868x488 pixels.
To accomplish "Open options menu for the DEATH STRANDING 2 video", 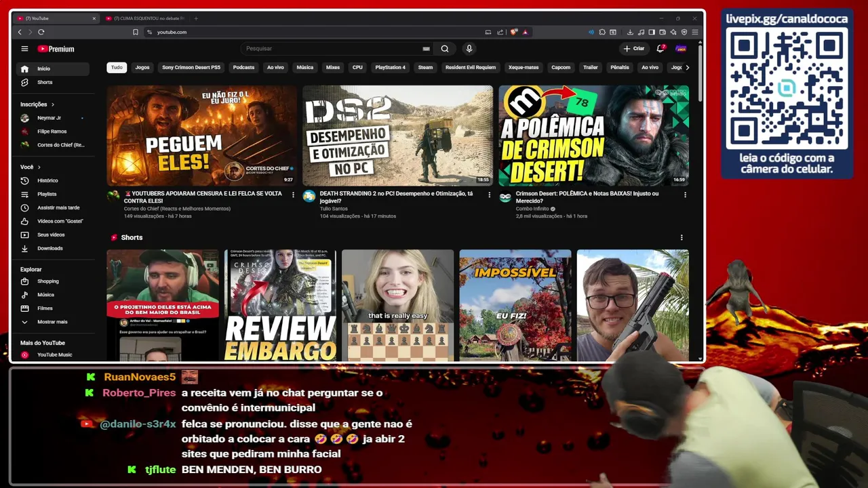I will pos(489,195).
